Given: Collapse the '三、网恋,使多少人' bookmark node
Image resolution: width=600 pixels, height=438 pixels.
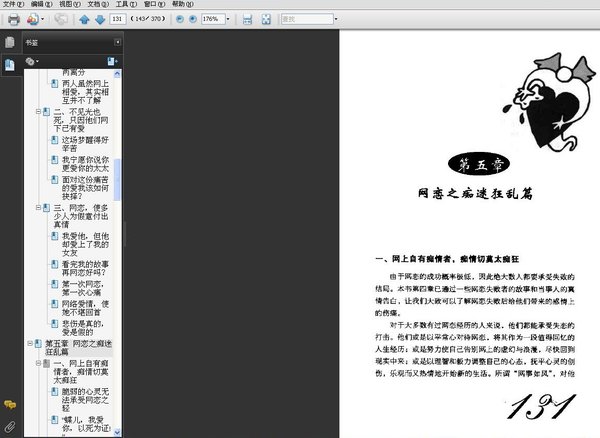Looking at the screenshot, I should tap(38, 208).
